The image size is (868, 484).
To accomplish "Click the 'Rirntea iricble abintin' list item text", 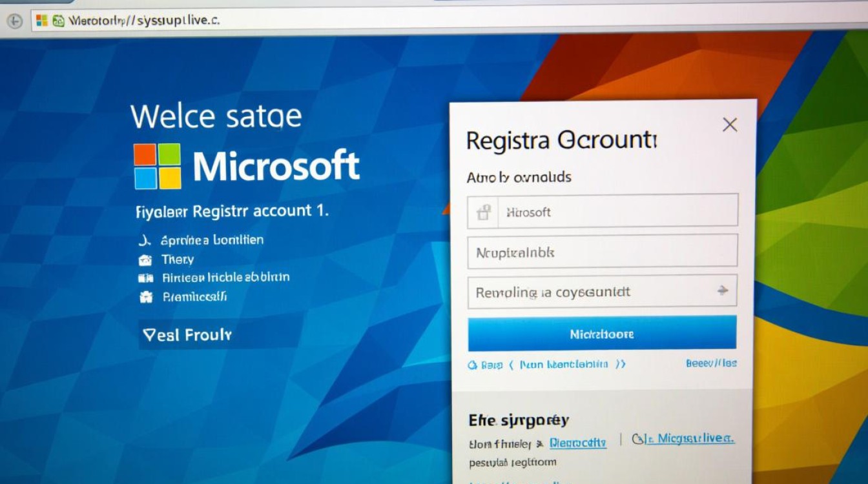I will [x=225, y=277].
